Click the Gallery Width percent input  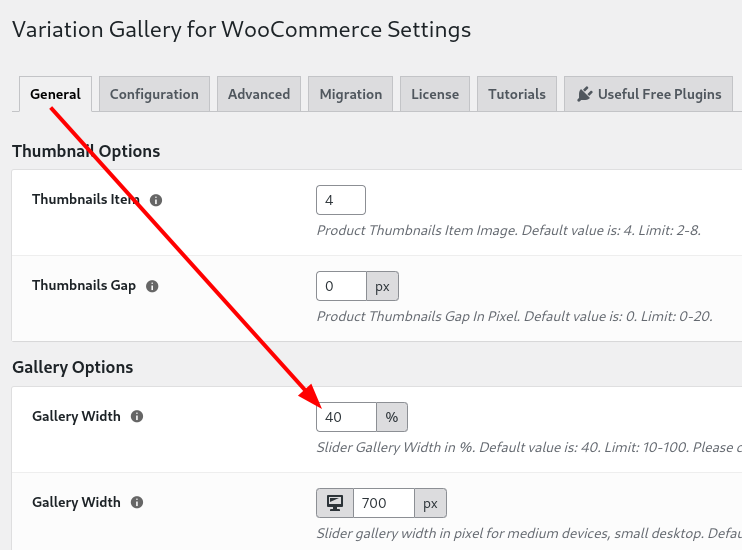pyautogui.click(x=346, y=417)
